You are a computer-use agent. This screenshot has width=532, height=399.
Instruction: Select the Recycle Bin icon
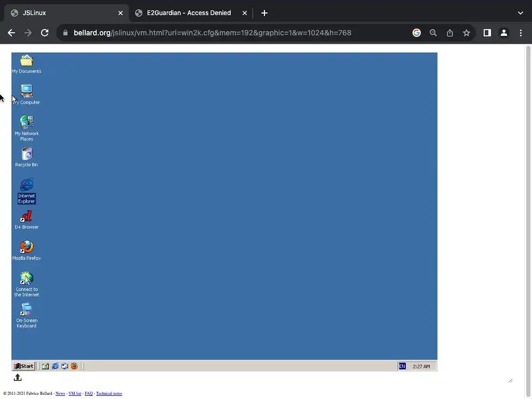(x=26, y=157)
